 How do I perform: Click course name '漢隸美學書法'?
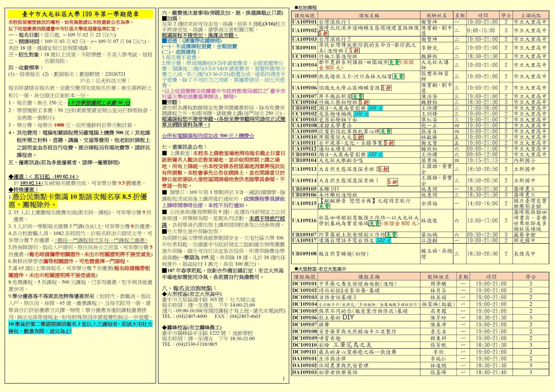tap(335, 125)
